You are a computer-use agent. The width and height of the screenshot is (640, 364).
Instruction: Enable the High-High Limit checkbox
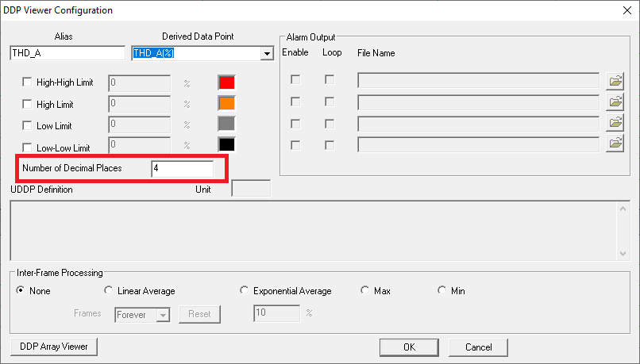coord(28,82)
